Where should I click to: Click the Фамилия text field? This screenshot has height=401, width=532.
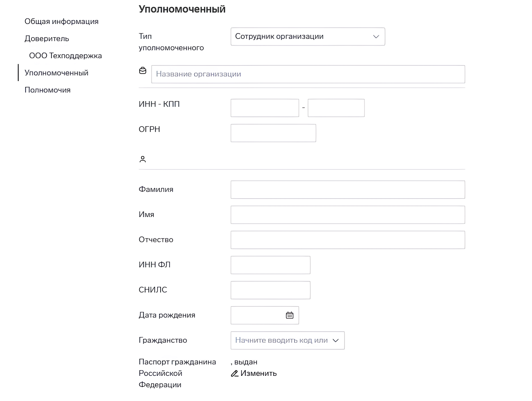coord(348,190)
